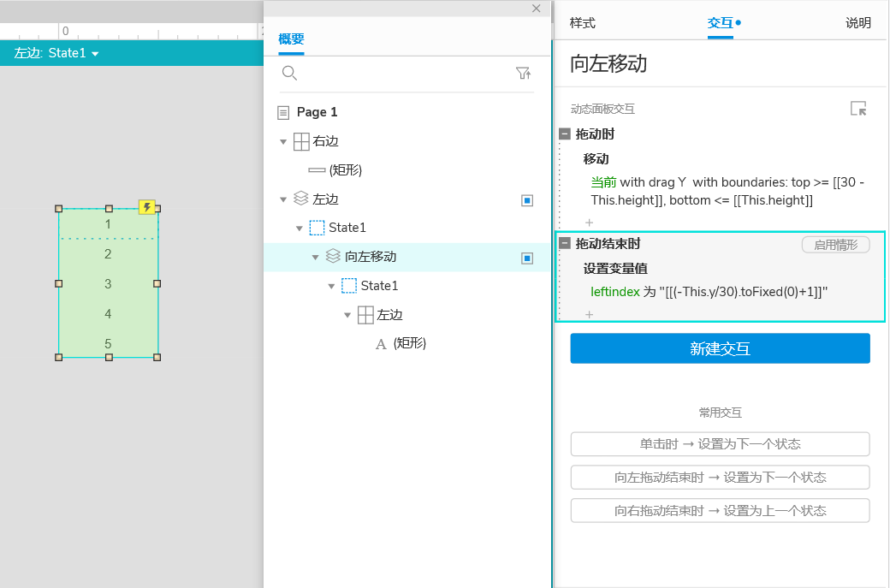Collapse the 向左移动 tree node
The width and height of the screenshot is (890, 588).
(315, 257)
